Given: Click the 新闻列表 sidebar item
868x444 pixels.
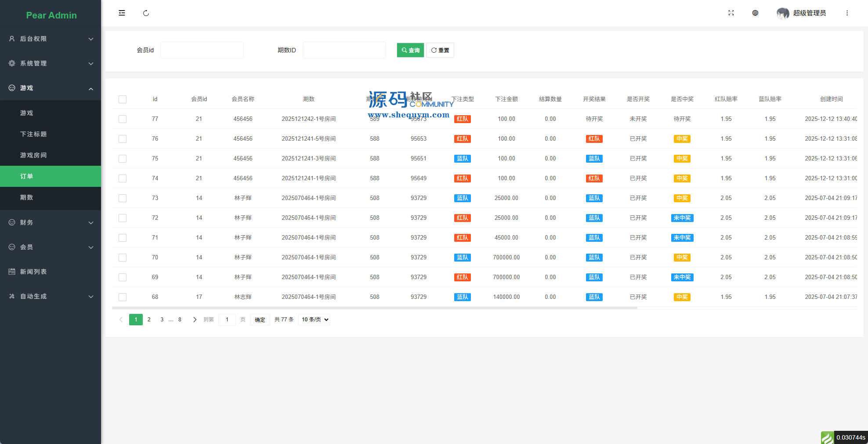Looking at the screenshot, I should [33, 272].
